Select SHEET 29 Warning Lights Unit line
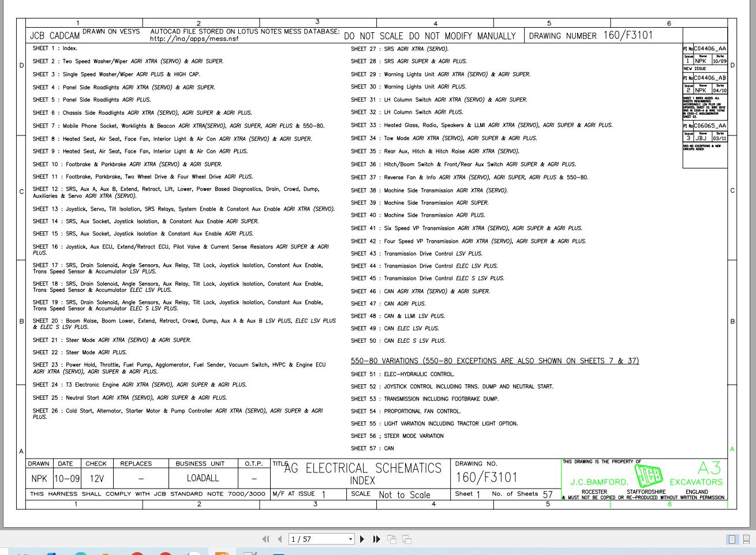756x555 pixels. (440, 74)
